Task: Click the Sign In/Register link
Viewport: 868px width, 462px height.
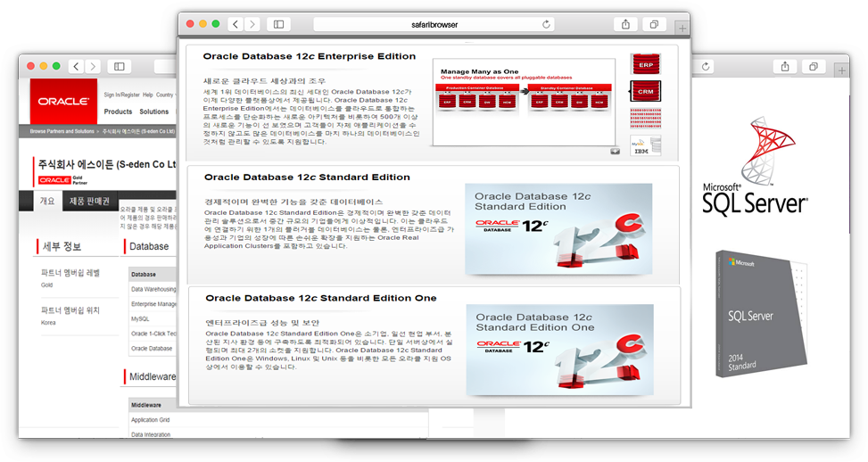Action: click(x=122, y=95)
